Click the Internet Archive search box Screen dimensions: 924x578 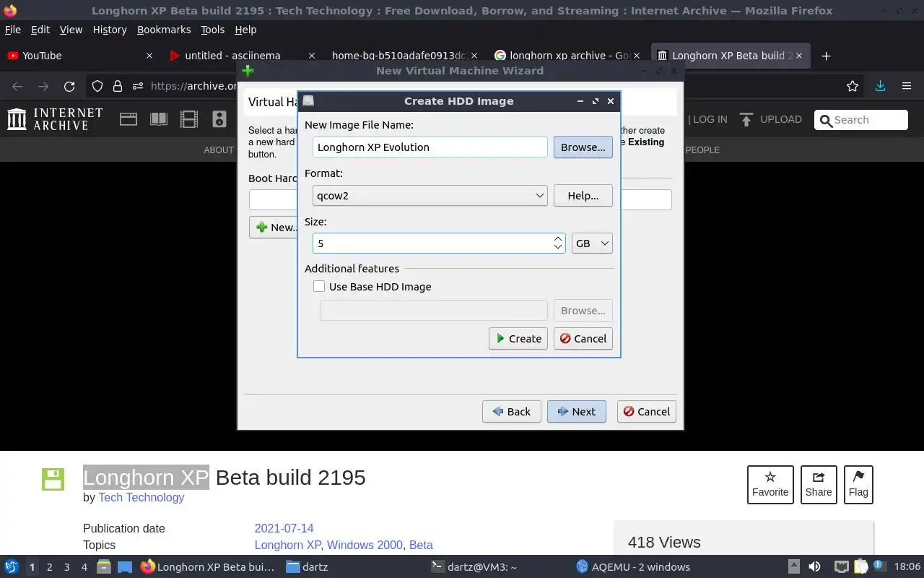[860, 120]
